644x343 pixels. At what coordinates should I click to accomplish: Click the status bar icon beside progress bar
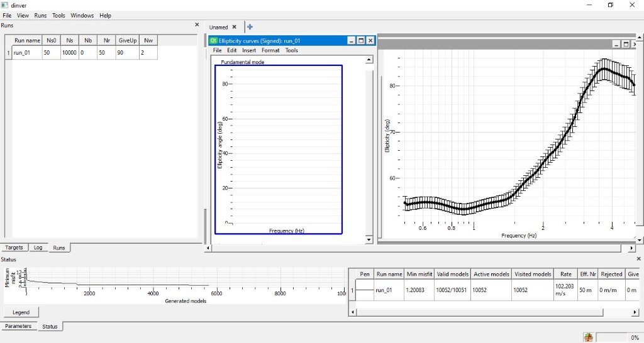pos(587,337)
